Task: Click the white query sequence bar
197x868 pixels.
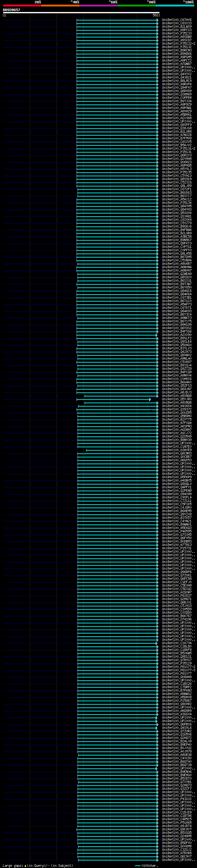Action: (x=81, y=12)
